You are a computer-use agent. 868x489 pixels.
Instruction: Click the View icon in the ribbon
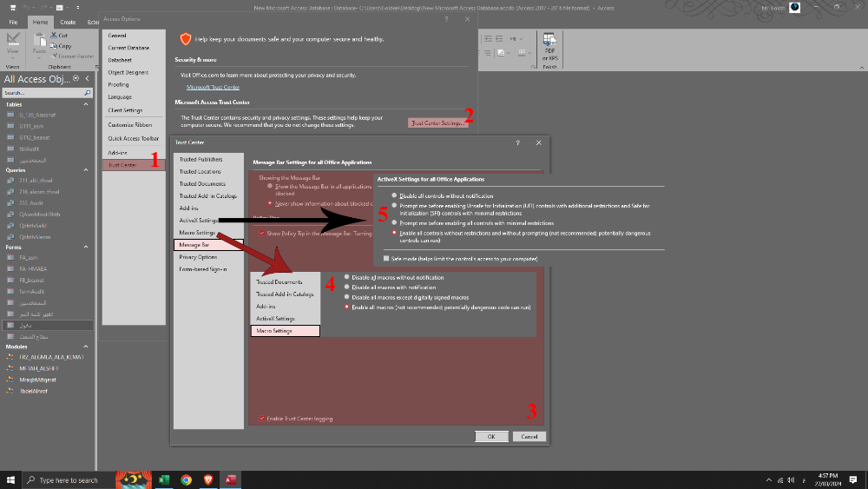(x=13, y=40)
